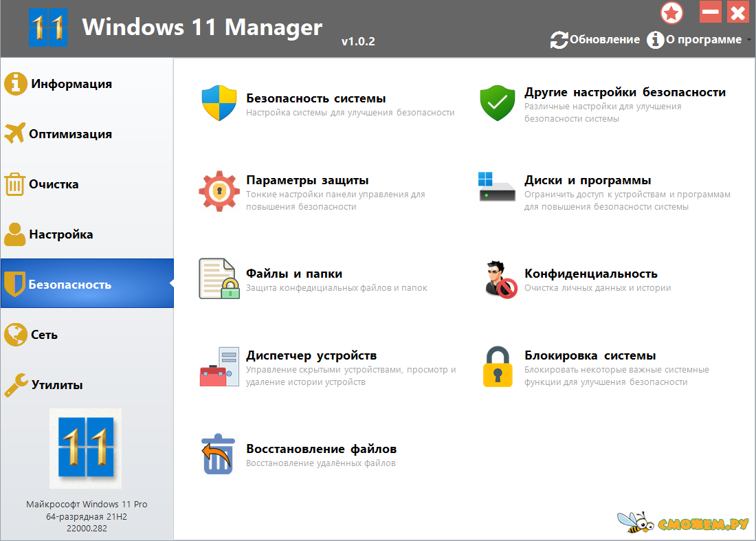This screenshot has width=756, height=541.
Task: Click the Windows shield system security icon
Action: 219,102
